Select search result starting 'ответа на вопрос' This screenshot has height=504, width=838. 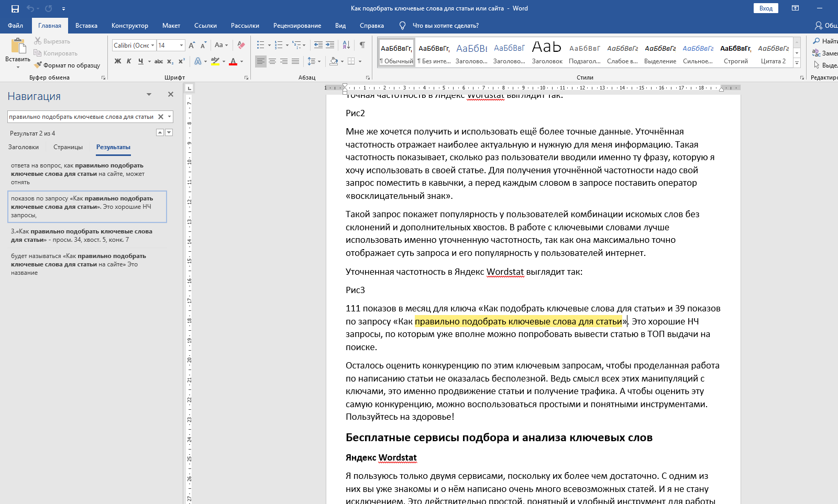point(87,174)
